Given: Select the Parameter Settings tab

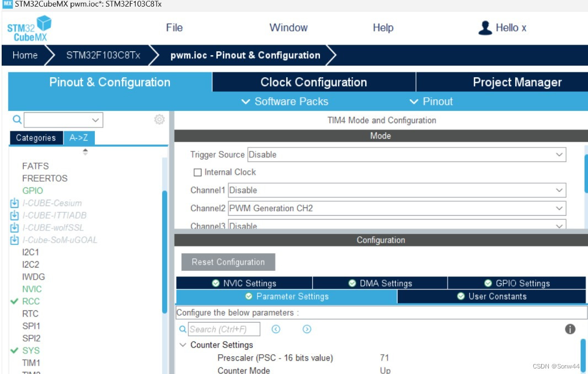Looking at the screenshot, I should point(286,296).
